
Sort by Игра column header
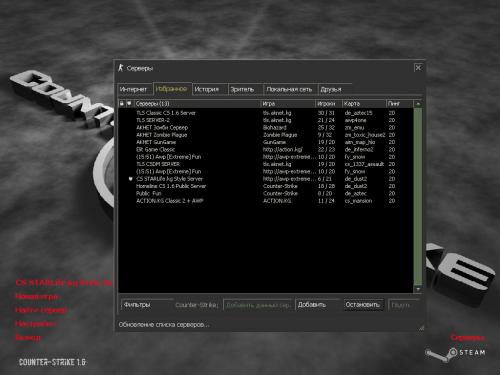288,104
